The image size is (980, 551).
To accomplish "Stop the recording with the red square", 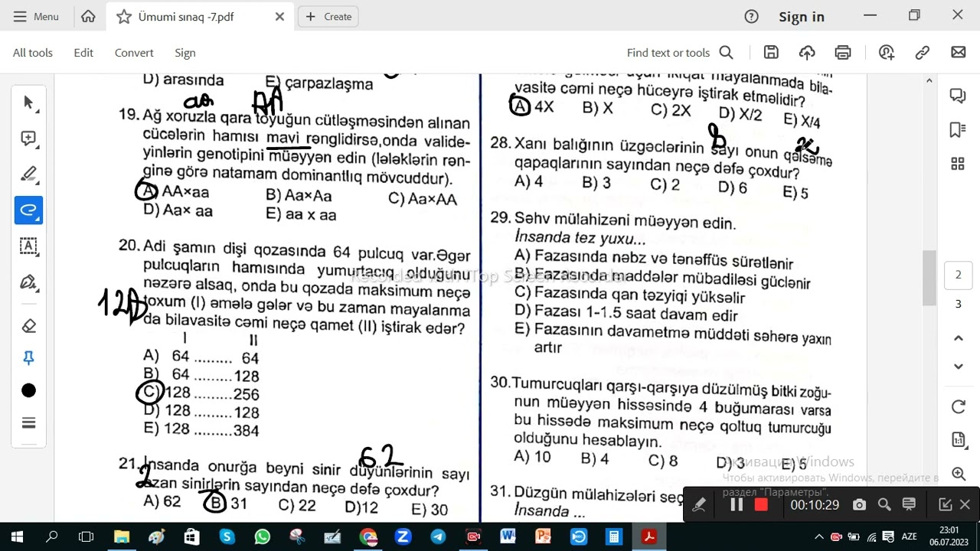I will (761, 504).
